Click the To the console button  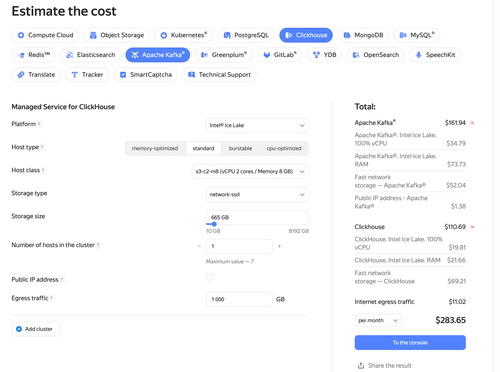pos(410,343)
